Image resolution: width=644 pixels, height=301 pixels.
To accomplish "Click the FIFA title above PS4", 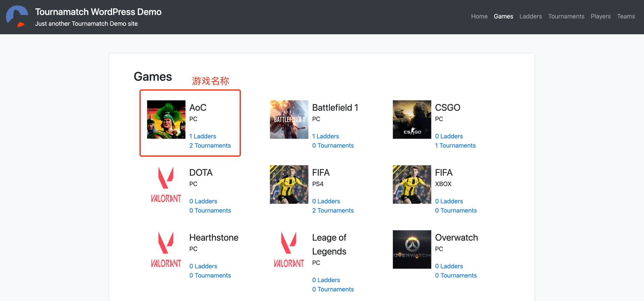I will click(x=321, y=172).
